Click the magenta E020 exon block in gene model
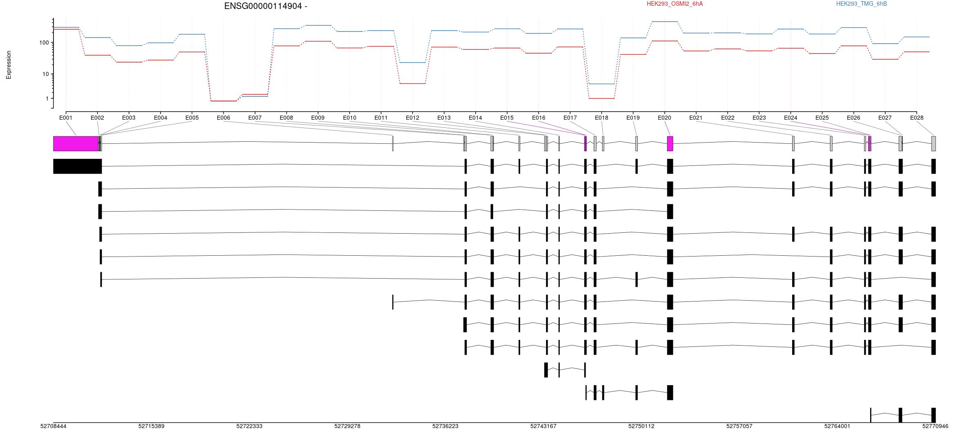The image size is (980, 433). click(x=670, y=143)
